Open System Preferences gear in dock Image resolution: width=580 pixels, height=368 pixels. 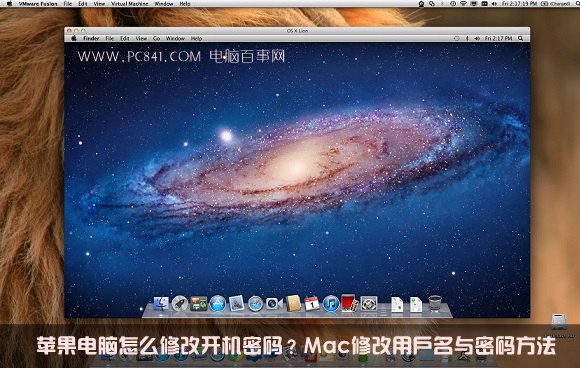tap(369, 304)
